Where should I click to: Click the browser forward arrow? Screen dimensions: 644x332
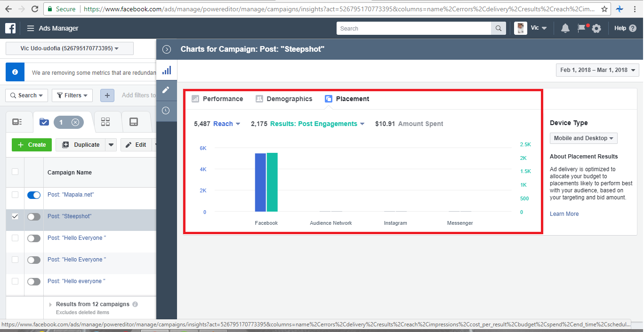22,9
